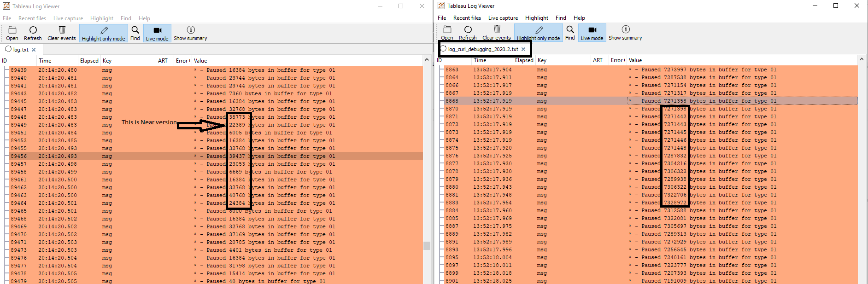Viewport: 868px width, 284px height.
Task: Sort by Value column in the left window
Action: 307,61
